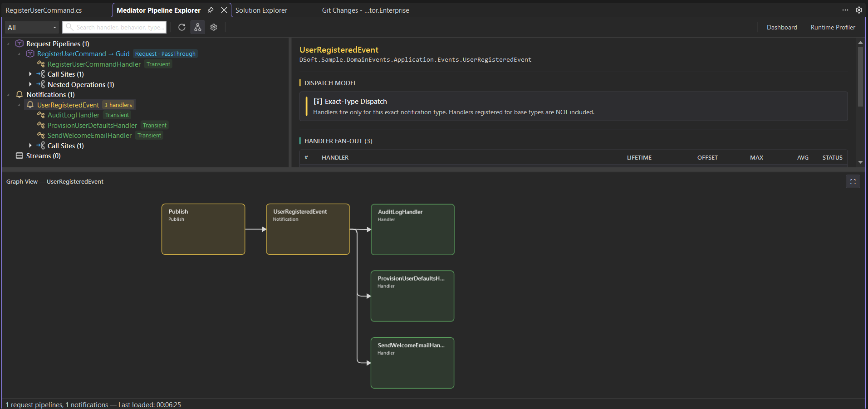Image resolution: width=868 pixels, height=409 pixels.
Task: Collapse the UserRegisteredEvent tree node
Action: pyautogui.click(x=19, y=105)
